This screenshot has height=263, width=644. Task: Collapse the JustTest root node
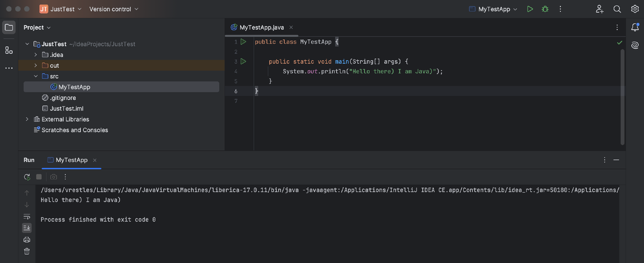coord(27,44)
